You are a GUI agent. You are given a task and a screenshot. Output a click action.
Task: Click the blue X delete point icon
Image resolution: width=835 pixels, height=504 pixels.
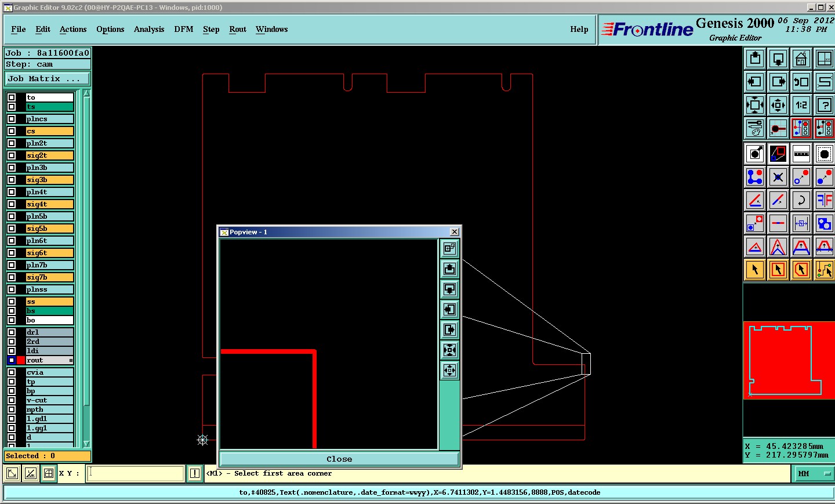click(778, 177)
